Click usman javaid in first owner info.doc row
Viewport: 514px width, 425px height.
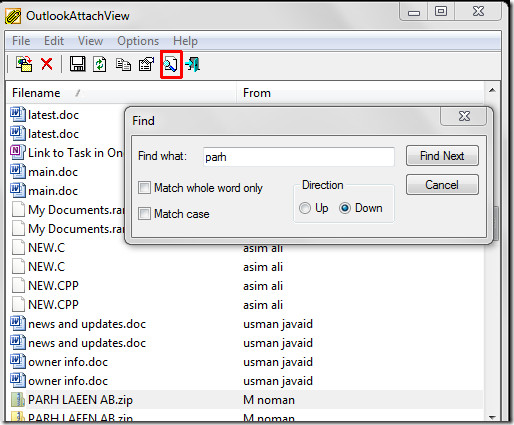(x=278, y=362)
